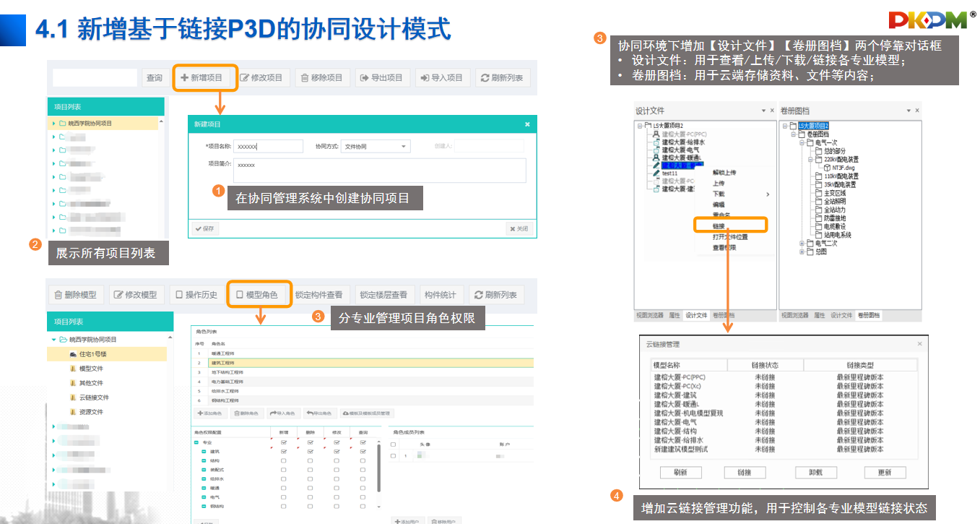Click 导入角色 button
The image size is (980, 524).
point(282,413)
